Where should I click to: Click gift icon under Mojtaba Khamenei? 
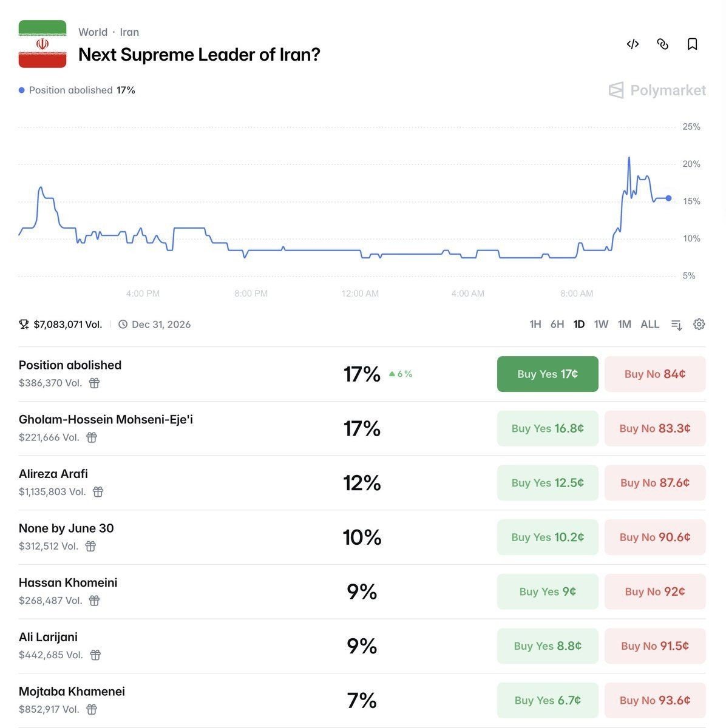pyautogui.click(x=92, y=709)
